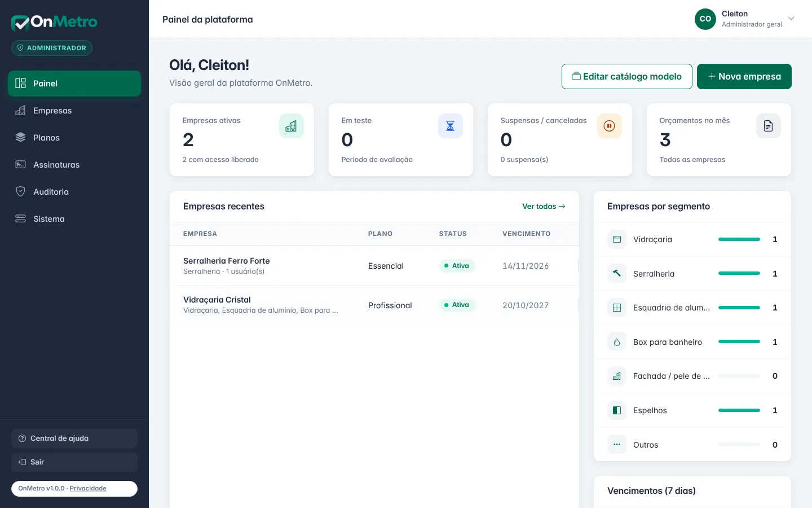Viewport: 812px width, 508px height.
Task: Click the Serralheria Ferro Forte company name
Action: pos(227,261)
